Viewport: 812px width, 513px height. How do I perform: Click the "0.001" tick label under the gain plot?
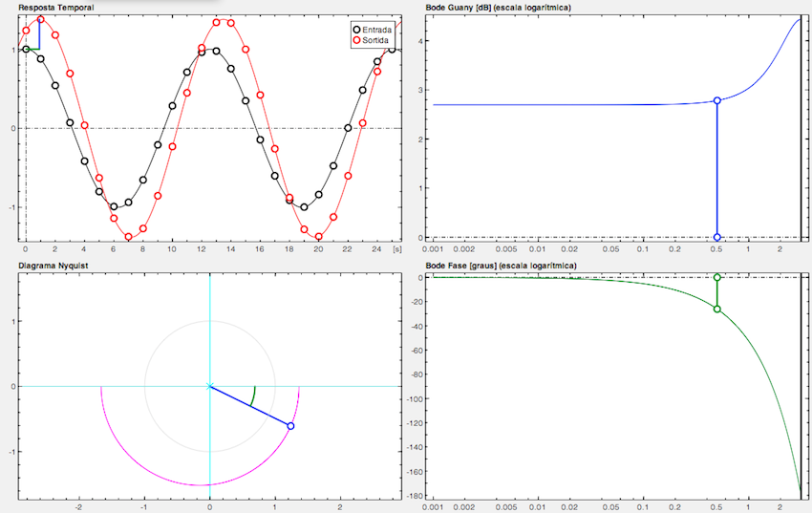433,249
